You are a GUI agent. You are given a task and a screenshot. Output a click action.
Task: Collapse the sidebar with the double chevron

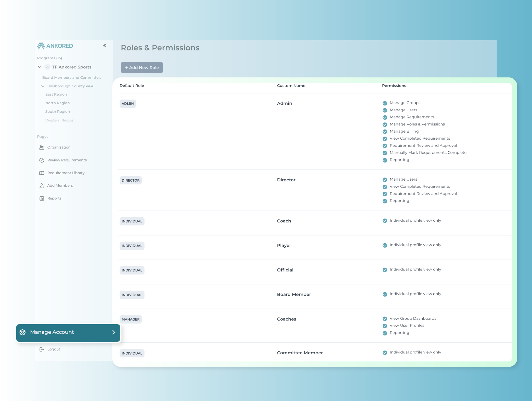tap(104, 45)
